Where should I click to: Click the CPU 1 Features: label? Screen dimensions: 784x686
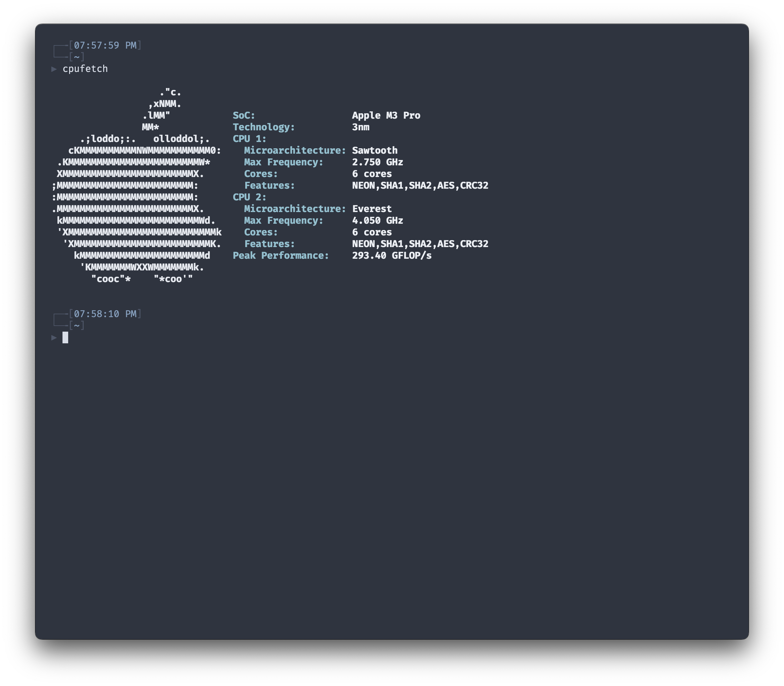(x=270, y=186)
